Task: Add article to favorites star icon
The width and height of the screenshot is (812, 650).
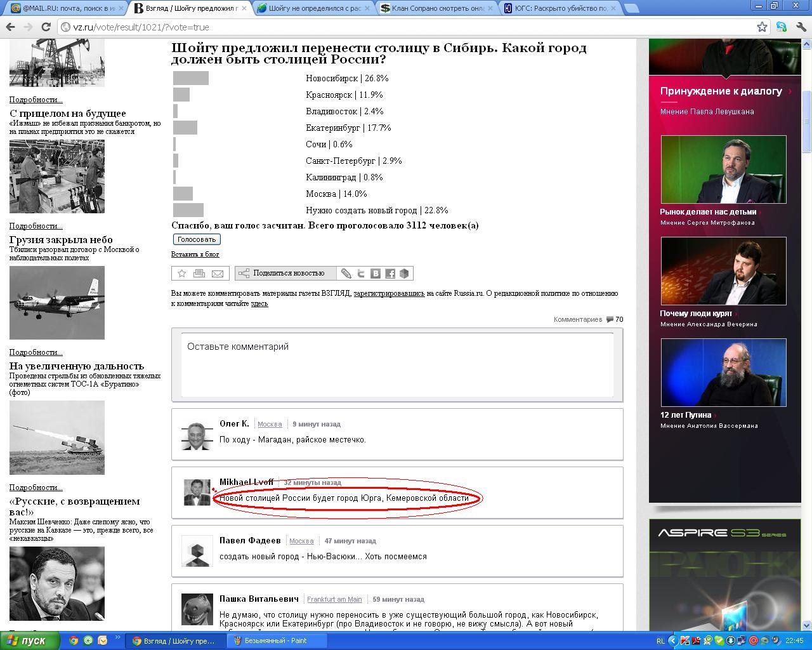Action: [x=182, y=274]
